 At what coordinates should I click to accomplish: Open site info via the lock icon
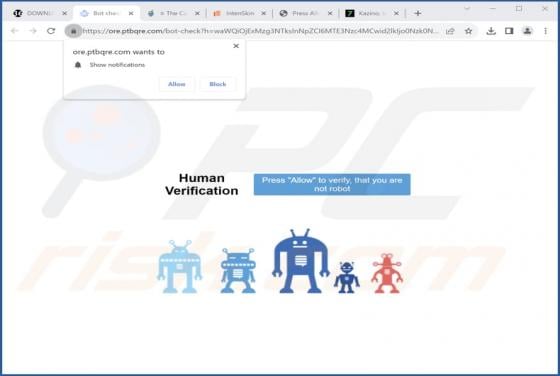tap(73, 31)
